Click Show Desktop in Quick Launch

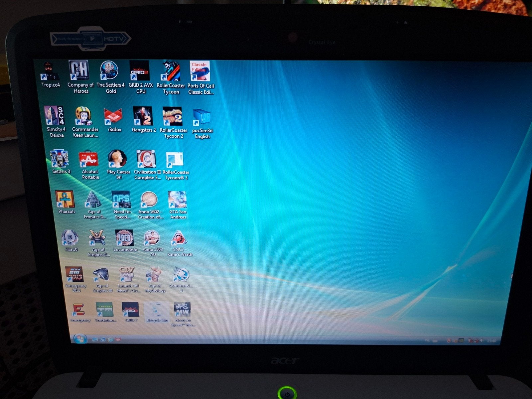click(95, 339)
